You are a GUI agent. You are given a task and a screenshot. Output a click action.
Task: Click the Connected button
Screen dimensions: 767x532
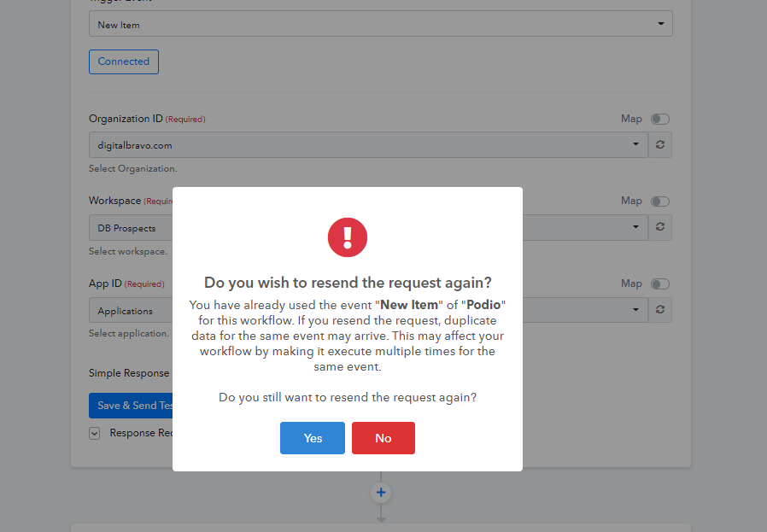coord(123,61)
